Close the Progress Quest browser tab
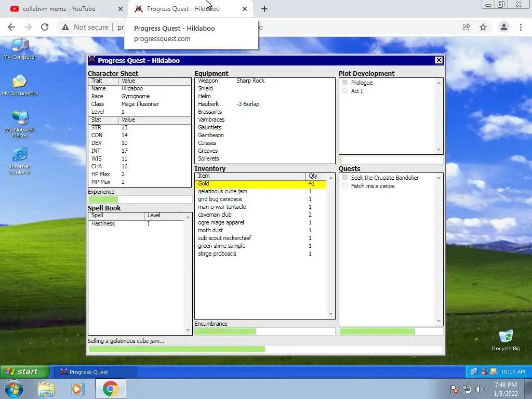The height and width of the screenshot is (399, 532). 245,9
